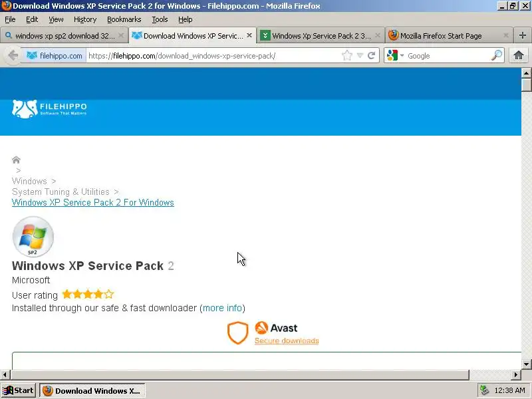532x399 pixels.
Task: Click the 'more info' link
Action: click(x=222, y=308)
